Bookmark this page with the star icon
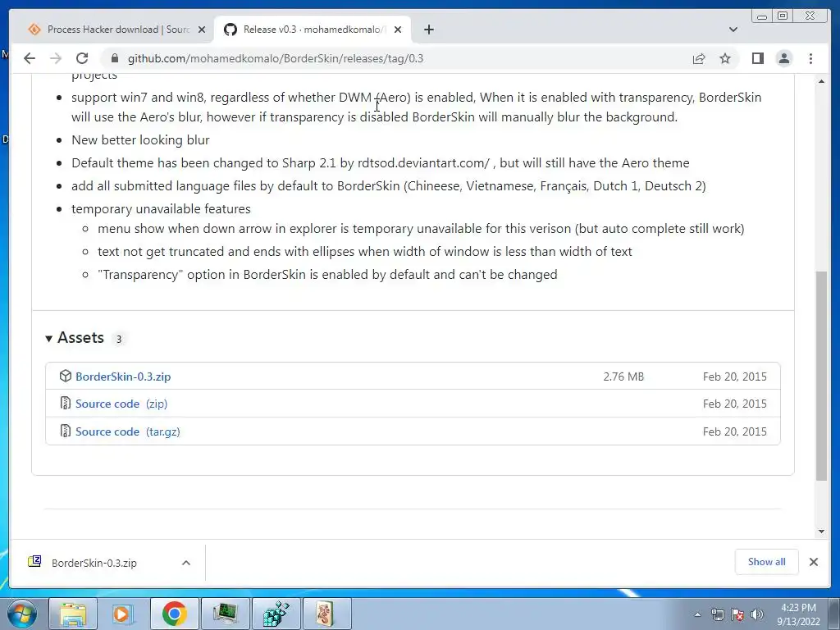 pyautogui.click(x=725, y=58)
